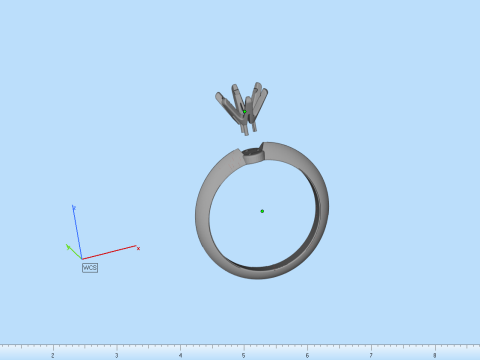Click ruler mark 8
480x360 pixels.
435,356
